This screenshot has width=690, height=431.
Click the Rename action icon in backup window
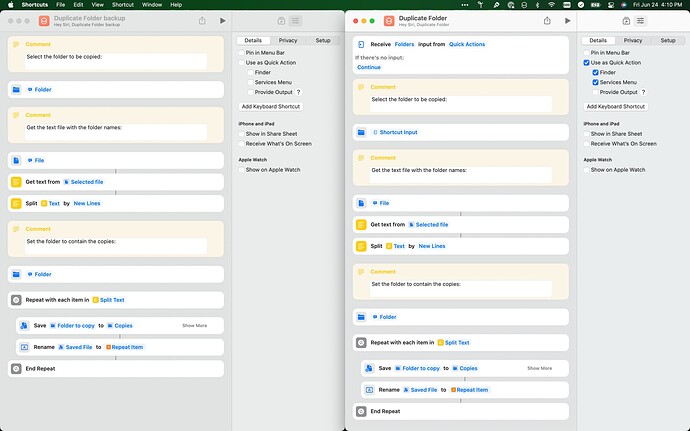pos(24,347)
